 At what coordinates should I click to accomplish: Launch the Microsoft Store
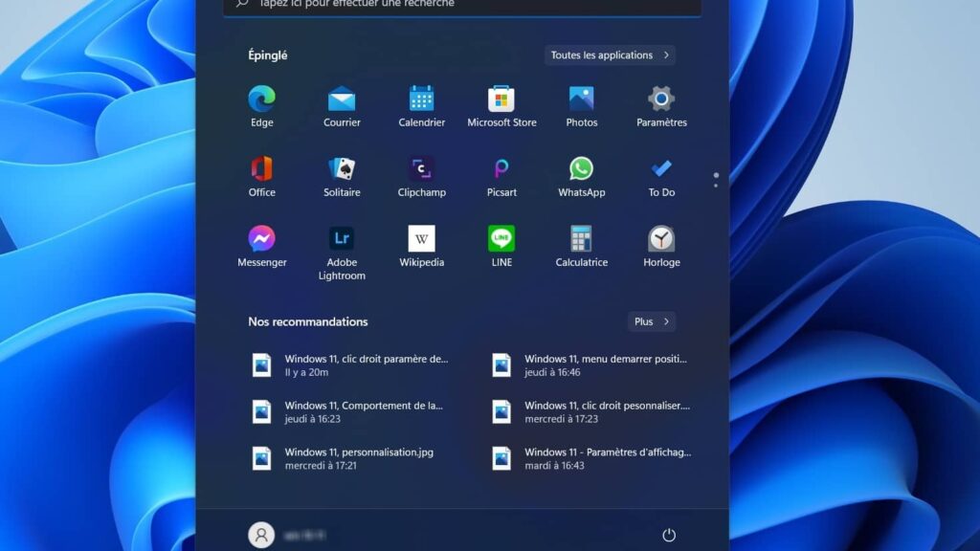click(x=501, y=100)
